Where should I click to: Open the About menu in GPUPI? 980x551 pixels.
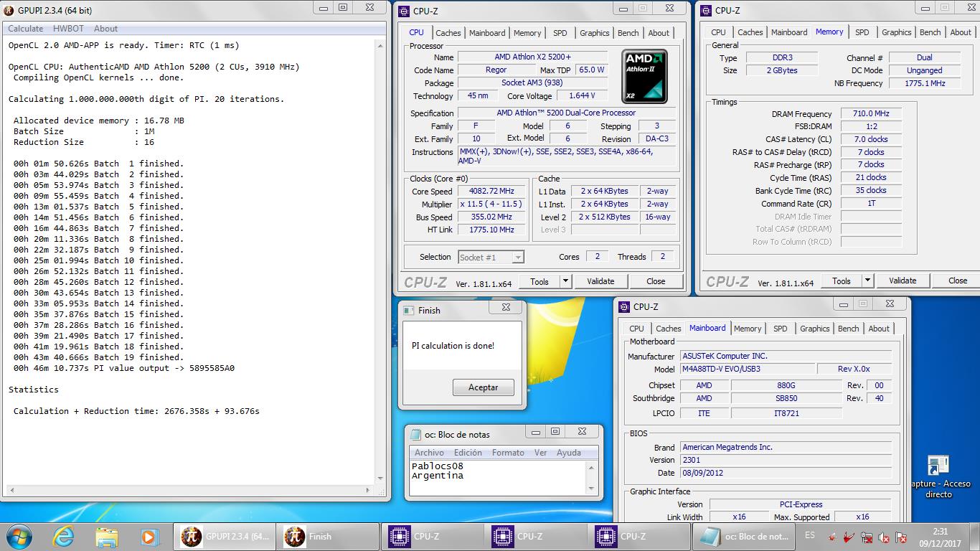105,29
